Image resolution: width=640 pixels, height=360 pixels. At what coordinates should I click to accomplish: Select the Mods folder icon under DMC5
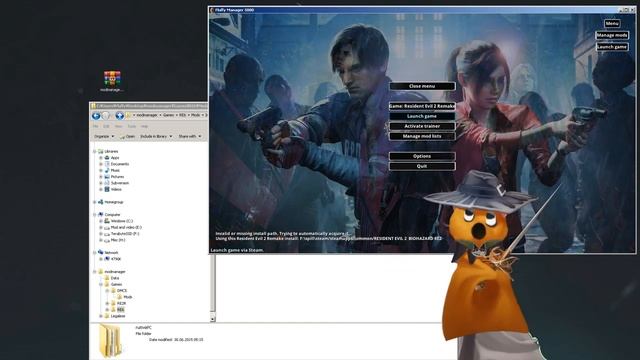click(x=120, y=297)
